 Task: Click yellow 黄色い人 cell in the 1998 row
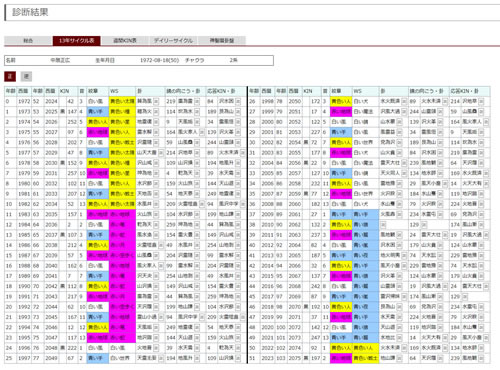pyautogui.click(x=341, y=101)
